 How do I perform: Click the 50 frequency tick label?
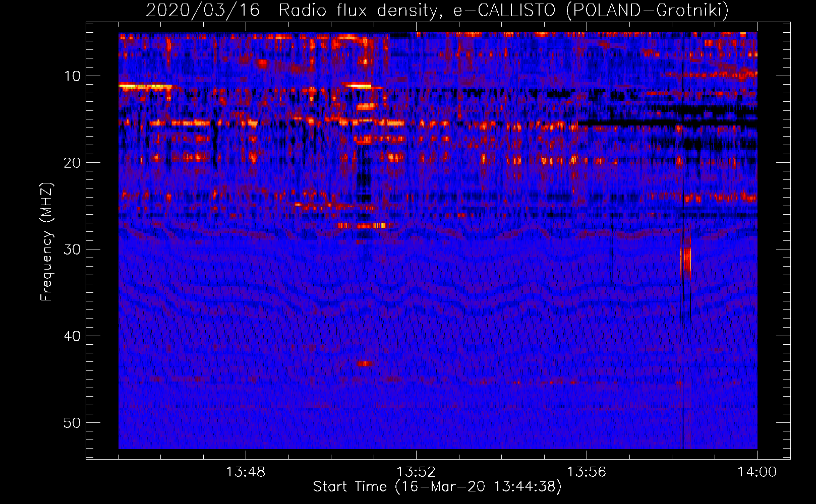click(x=73, y=423)
